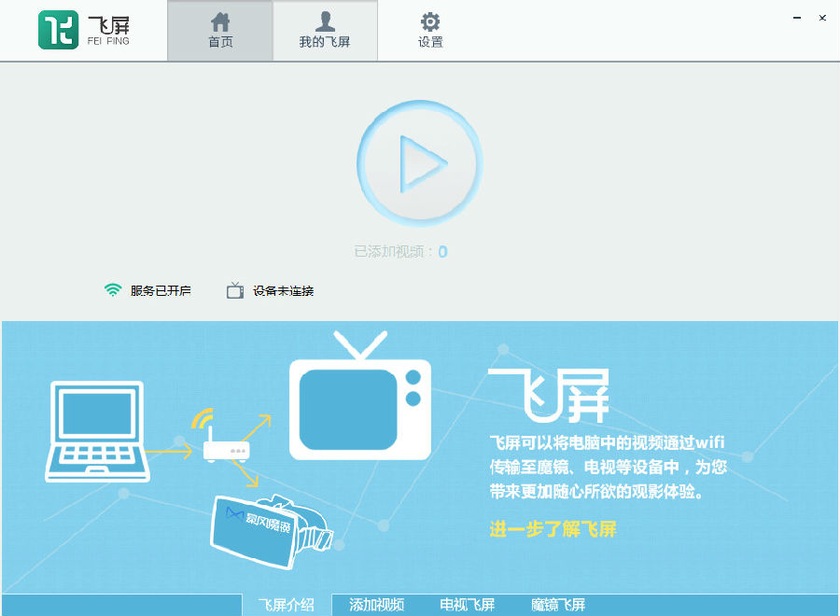This screenshot has height=616, width=840.
Task: Click the laptop illustration in the banner
Action: pos(96,431)
